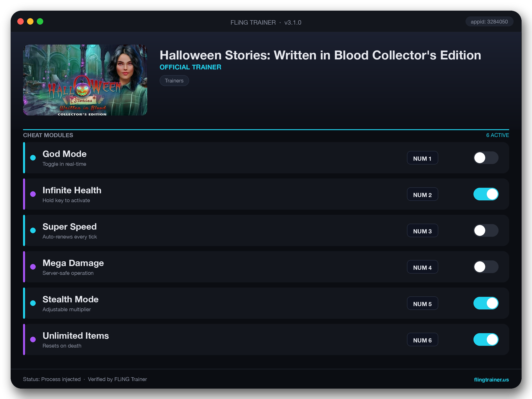Turn off the Stealth Mode toggle

tap(486, 303)
